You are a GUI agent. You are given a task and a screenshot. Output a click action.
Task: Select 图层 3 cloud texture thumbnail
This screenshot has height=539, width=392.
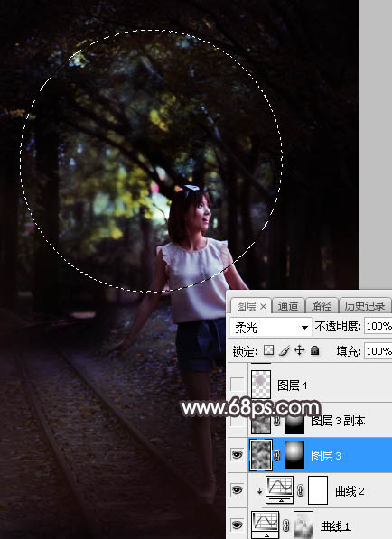coord(261,455)
